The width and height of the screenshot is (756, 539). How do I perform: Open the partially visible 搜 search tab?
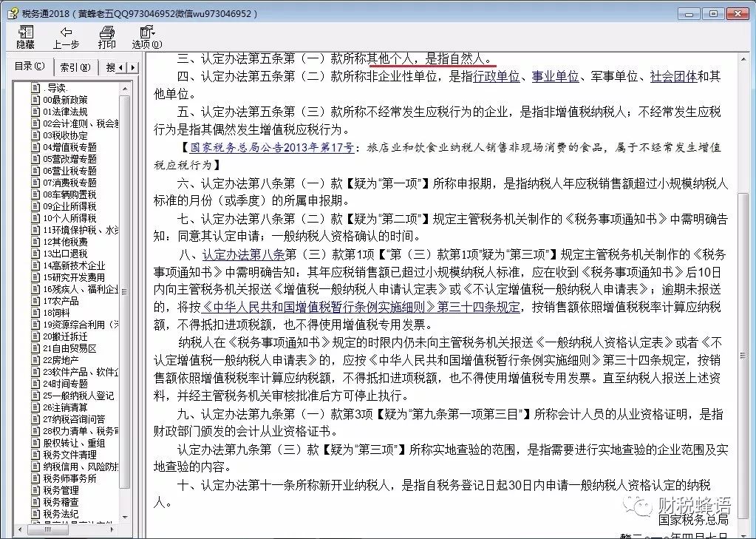(110, 67)
